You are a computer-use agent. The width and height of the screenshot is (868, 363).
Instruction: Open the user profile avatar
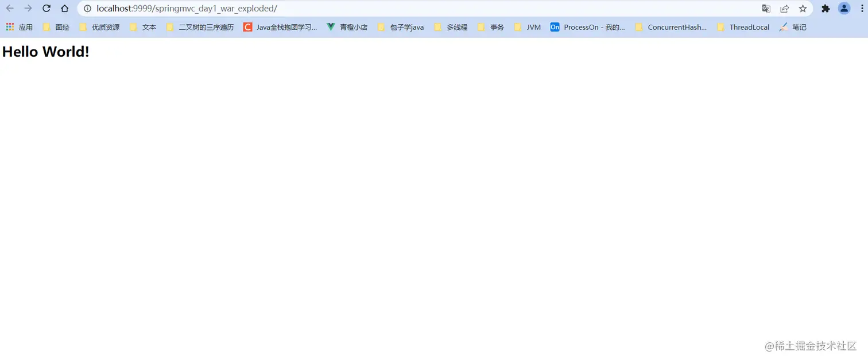click(844, 9)
